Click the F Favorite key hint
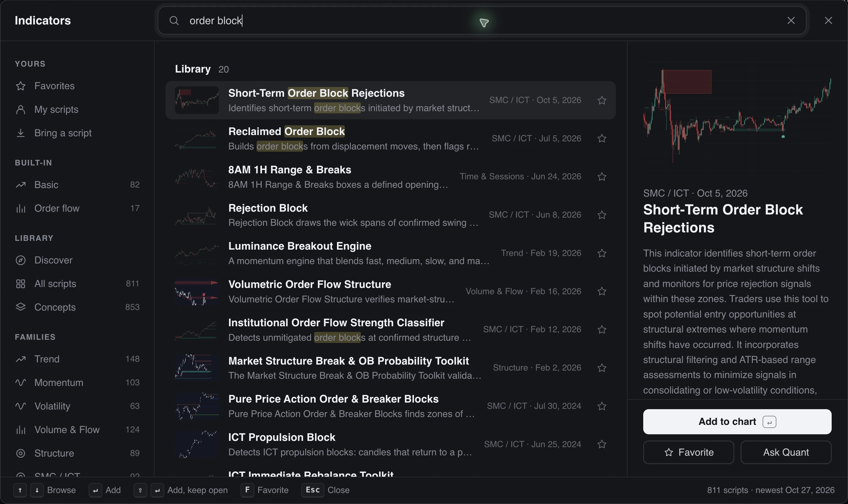 click(247, 490)
